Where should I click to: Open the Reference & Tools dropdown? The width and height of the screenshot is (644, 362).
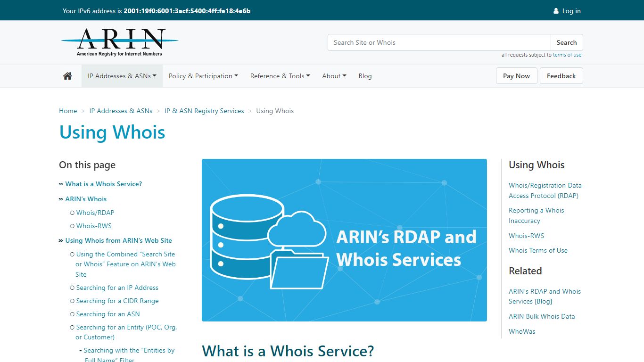coord(280,76)
